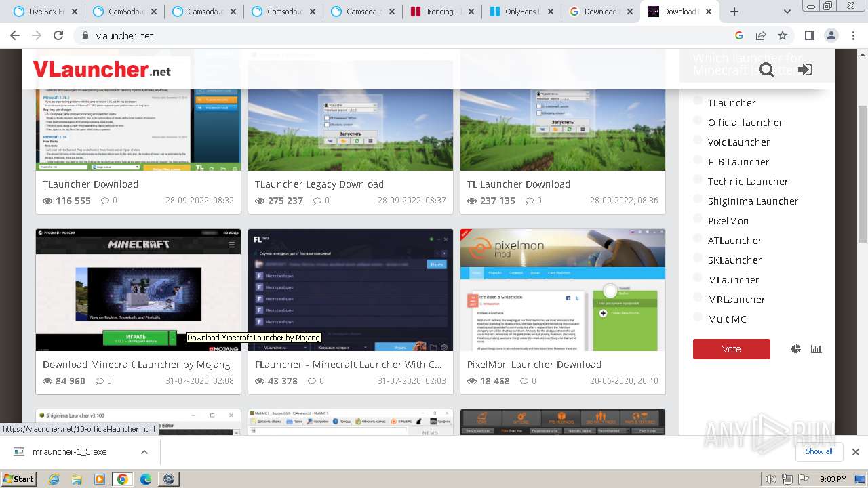The width and height of the screenshot is (868, 488).
Task: Open File Explorer folder icon in taskbar
Action: click(x=77, y=479)
